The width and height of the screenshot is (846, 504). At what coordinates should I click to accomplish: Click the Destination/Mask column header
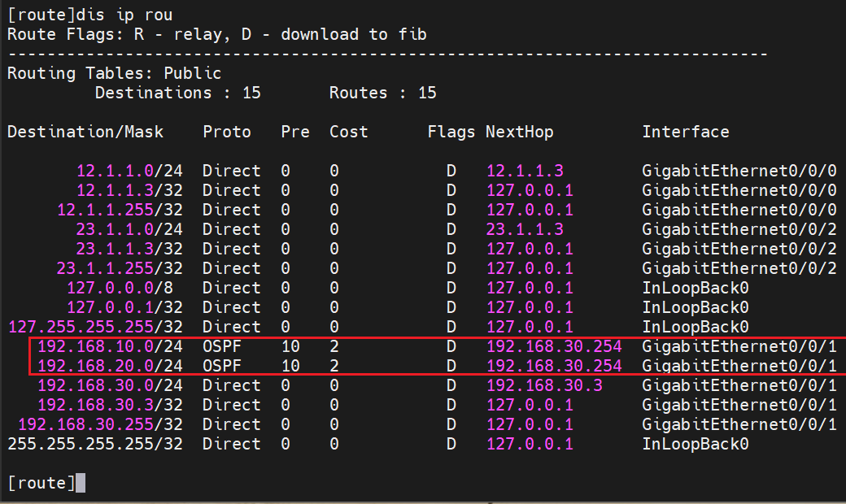point(85,132)
